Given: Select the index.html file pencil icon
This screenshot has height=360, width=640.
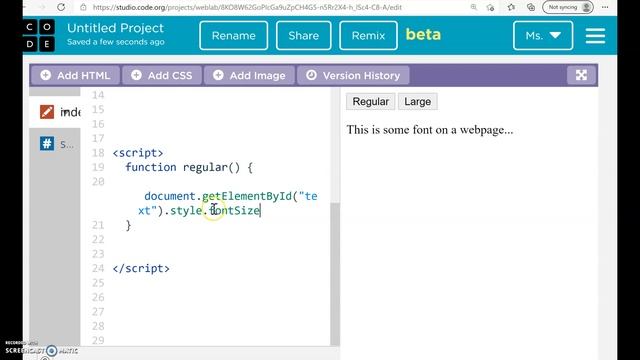Looking at the screenshot, I should [47, 111].
